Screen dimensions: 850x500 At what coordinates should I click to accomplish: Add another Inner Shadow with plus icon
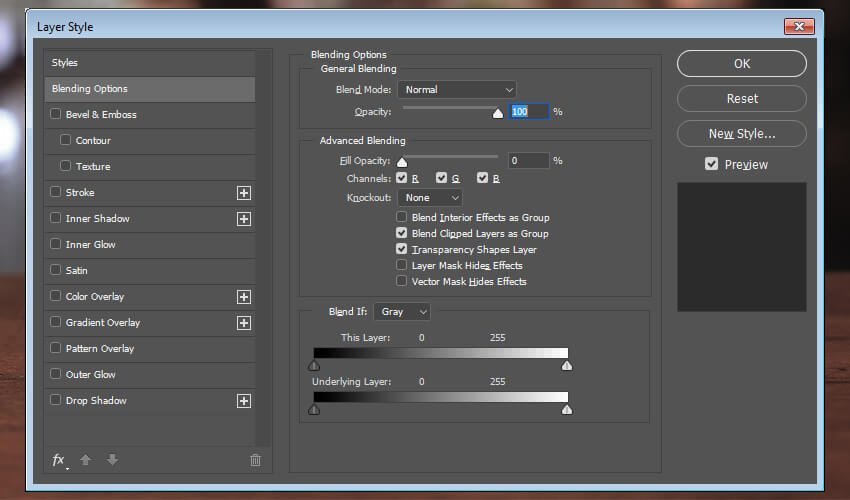click(244, 219)
